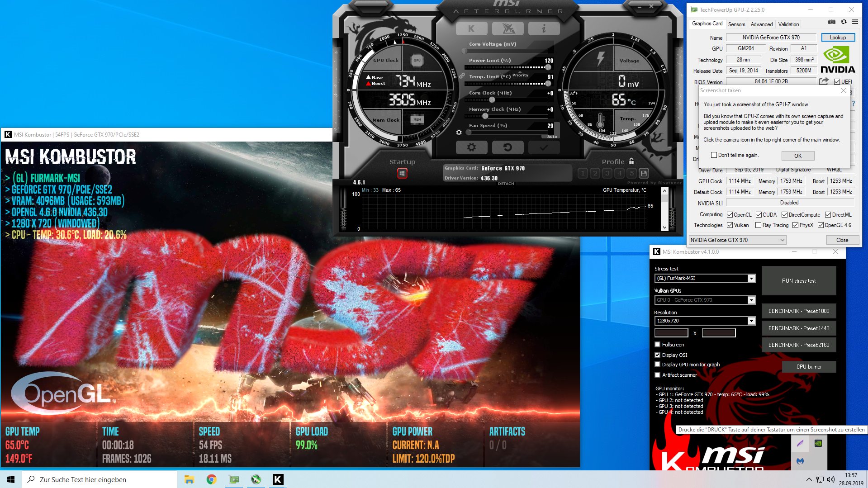Open GPU-Z hamburger menu
This screenshot has height=488, width=868.
[x=855, y=22]
